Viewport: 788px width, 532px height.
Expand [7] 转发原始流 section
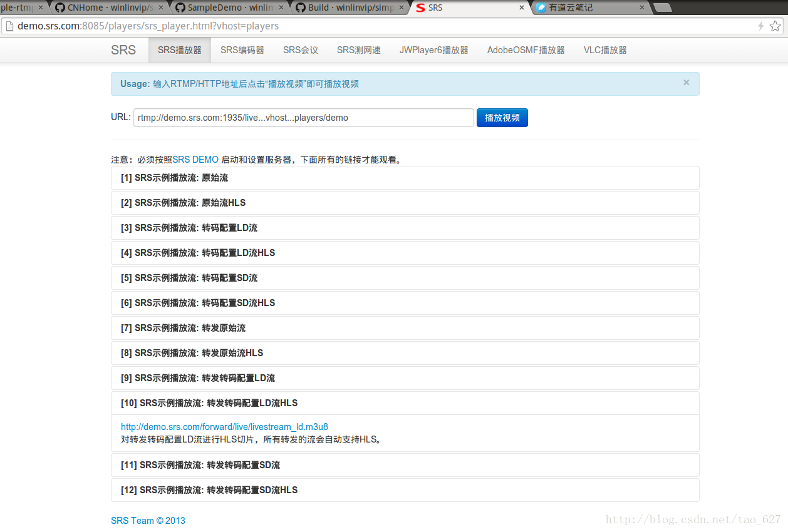(405, 328)
